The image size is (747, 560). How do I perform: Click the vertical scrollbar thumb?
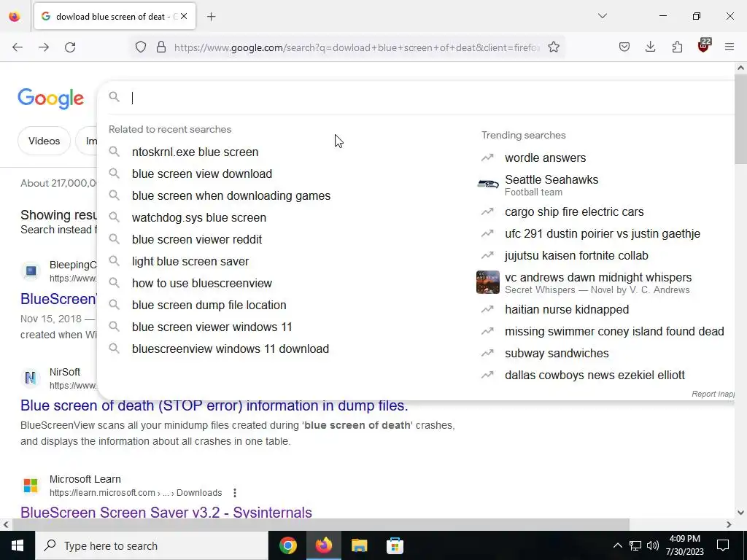coord(740,118)
